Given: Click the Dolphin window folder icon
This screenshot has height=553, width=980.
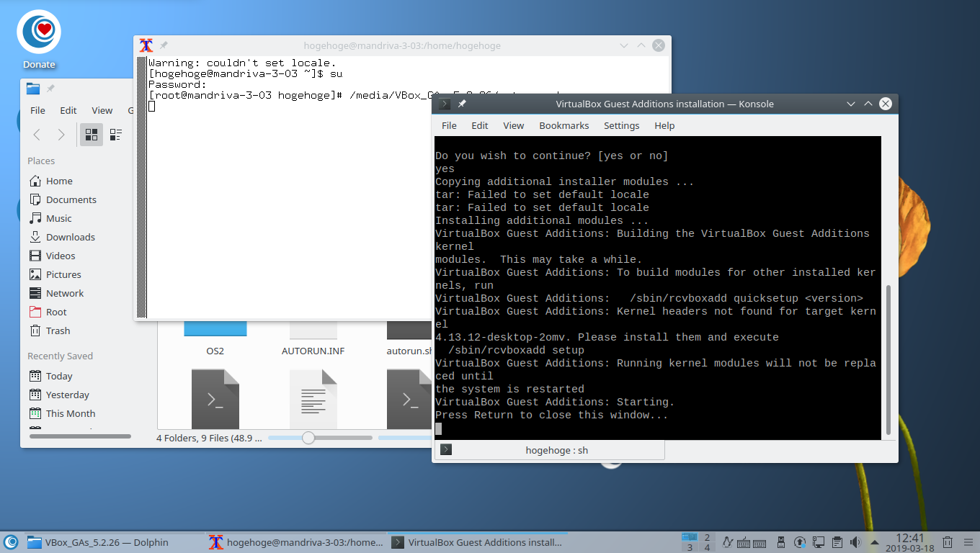Looking at the screenshot, I should point(33,89).
